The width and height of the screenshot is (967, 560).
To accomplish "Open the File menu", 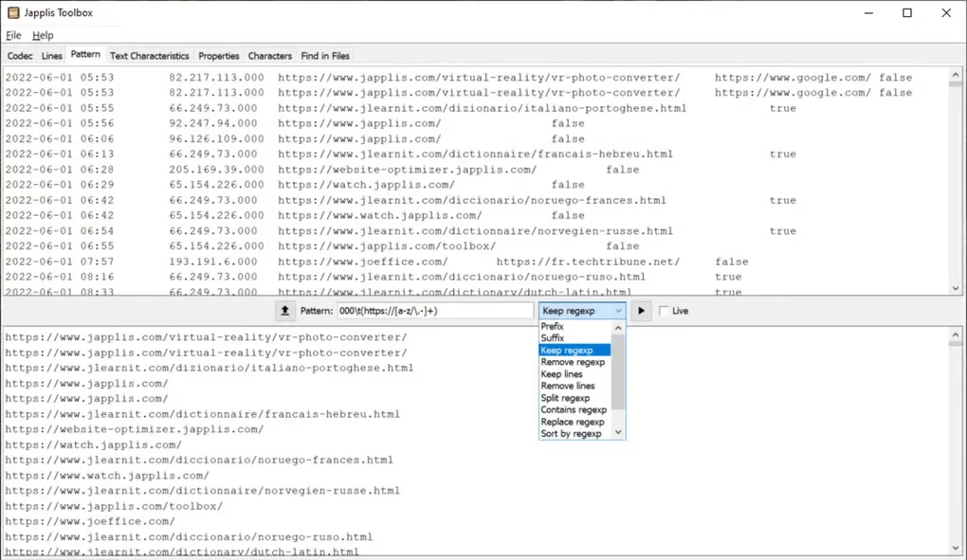I will pos(13,35).
